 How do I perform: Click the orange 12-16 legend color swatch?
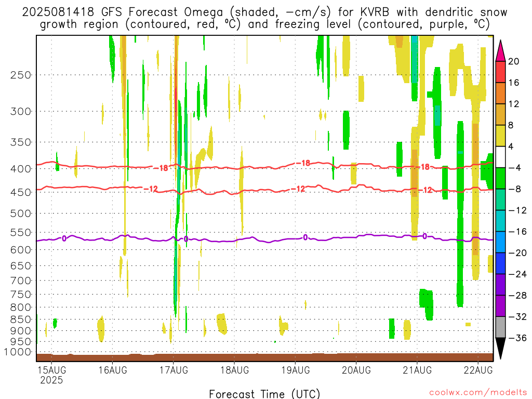[x=500, y=94]
